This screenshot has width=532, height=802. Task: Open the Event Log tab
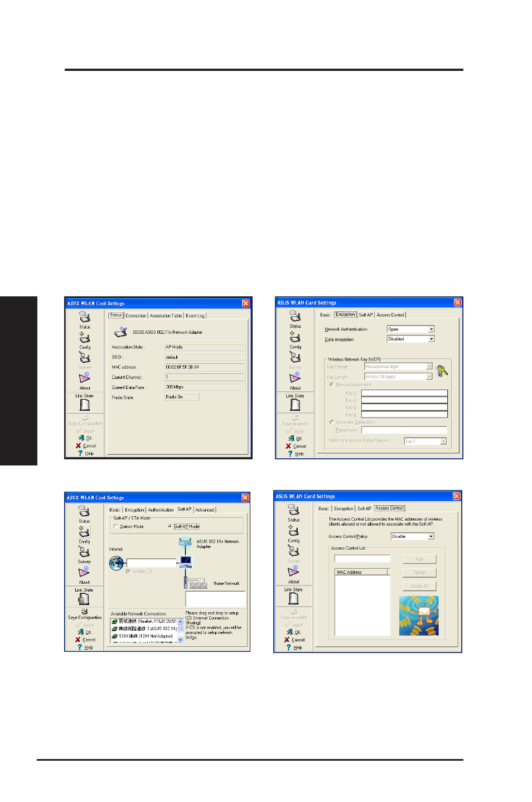point(195,316)
